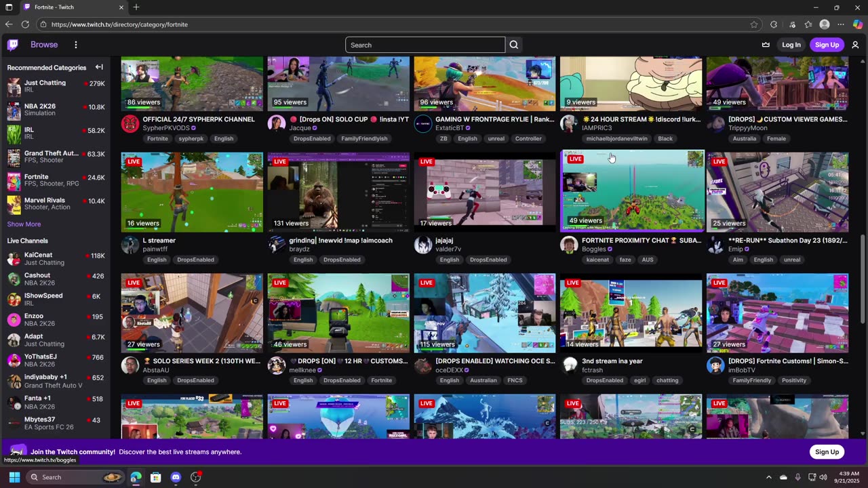This screenshot has width=868, height=488.
Task: Open Mbytes37 live channel
Action: [x=56, y=423]
